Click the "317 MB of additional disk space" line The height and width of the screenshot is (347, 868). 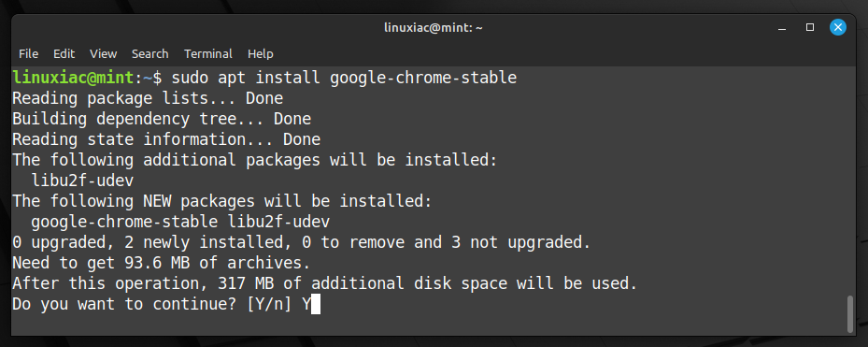click(x=325, y=283)
